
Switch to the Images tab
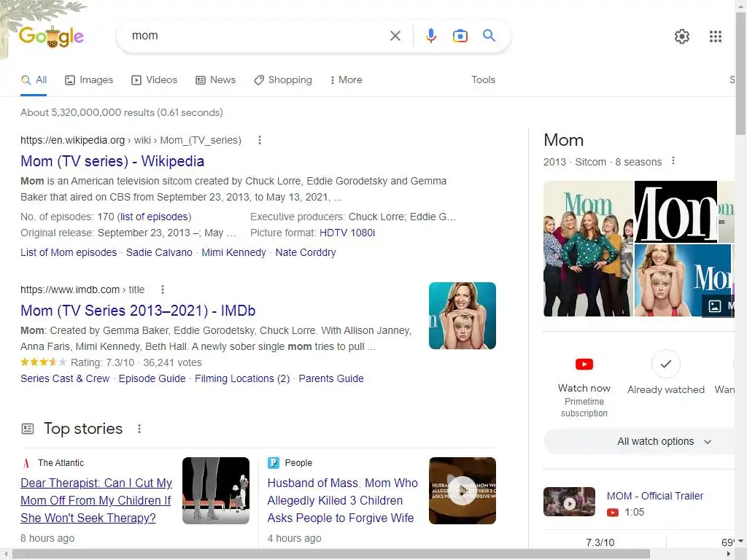89,80
